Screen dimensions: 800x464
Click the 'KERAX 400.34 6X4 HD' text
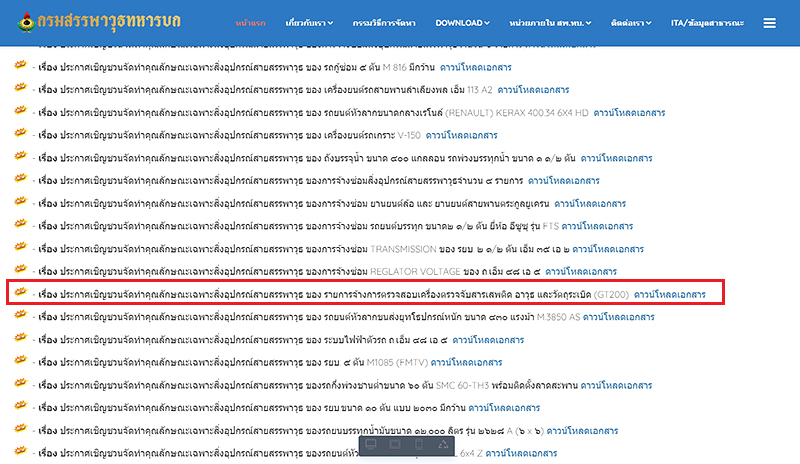point(542,113)
